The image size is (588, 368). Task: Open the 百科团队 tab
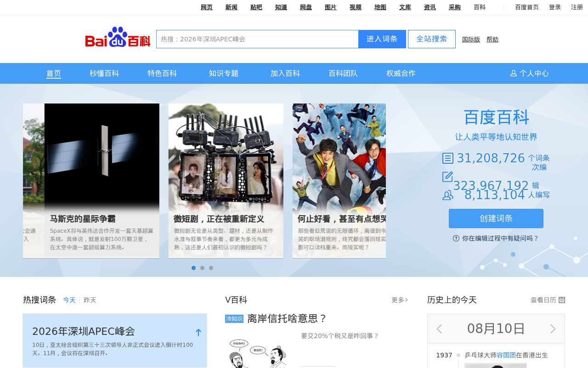click(343, 74)
